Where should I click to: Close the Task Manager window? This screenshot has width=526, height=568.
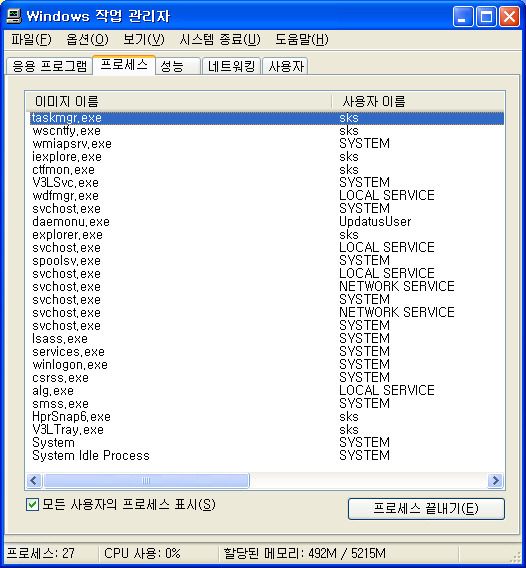coord(509,17)
